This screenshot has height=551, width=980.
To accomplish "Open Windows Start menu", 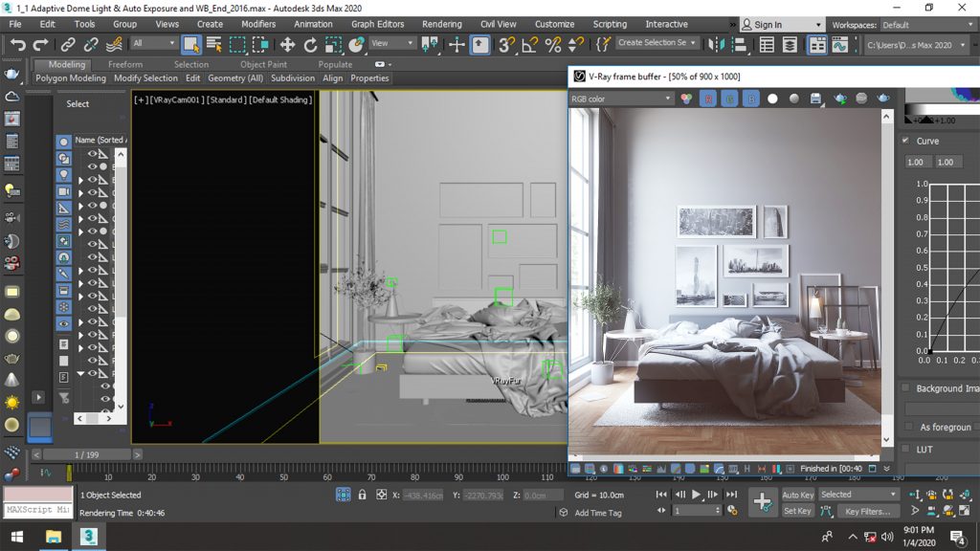I will point(17,537).
